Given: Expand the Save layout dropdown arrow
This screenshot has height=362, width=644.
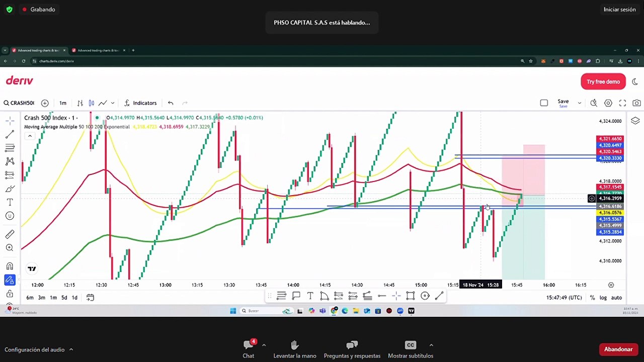Looking at the screenshot, I should click(x=579, y=103).
